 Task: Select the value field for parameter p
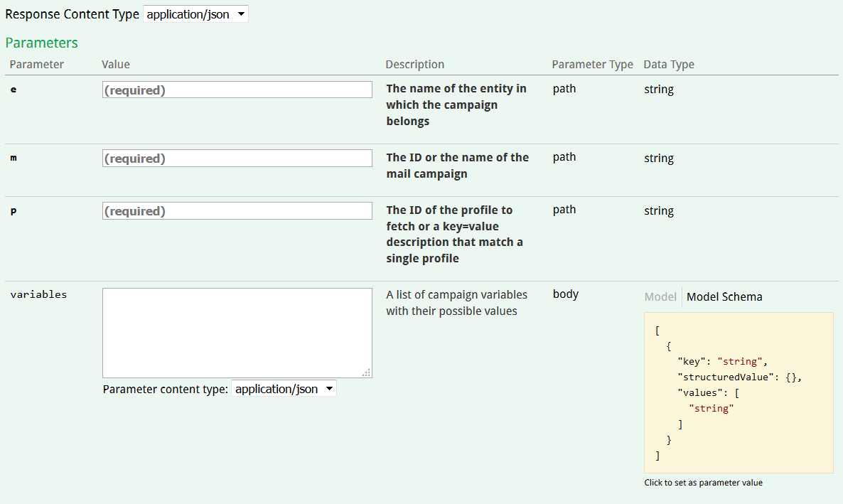(x=237, y=210)
